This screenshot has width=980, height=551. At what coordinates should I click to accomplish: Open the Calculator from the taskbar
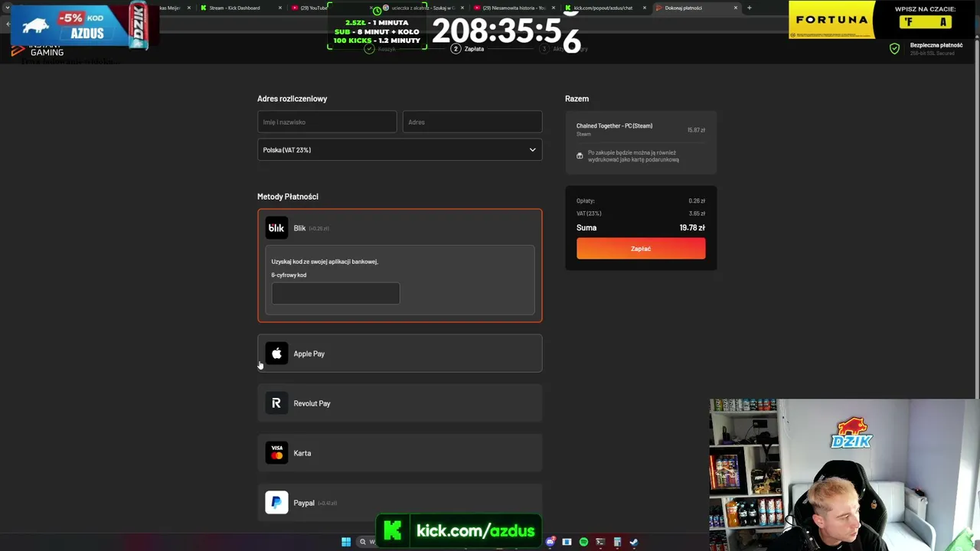coord(617,542)
